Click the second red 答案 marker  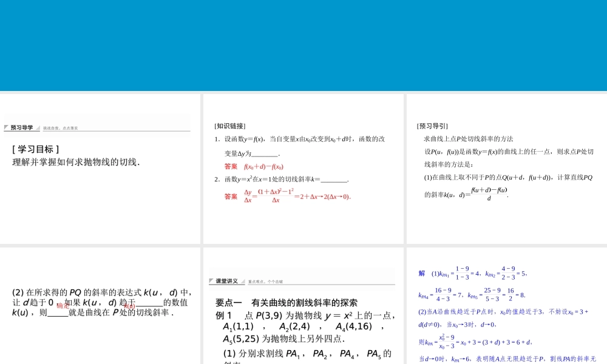[230, 196]
